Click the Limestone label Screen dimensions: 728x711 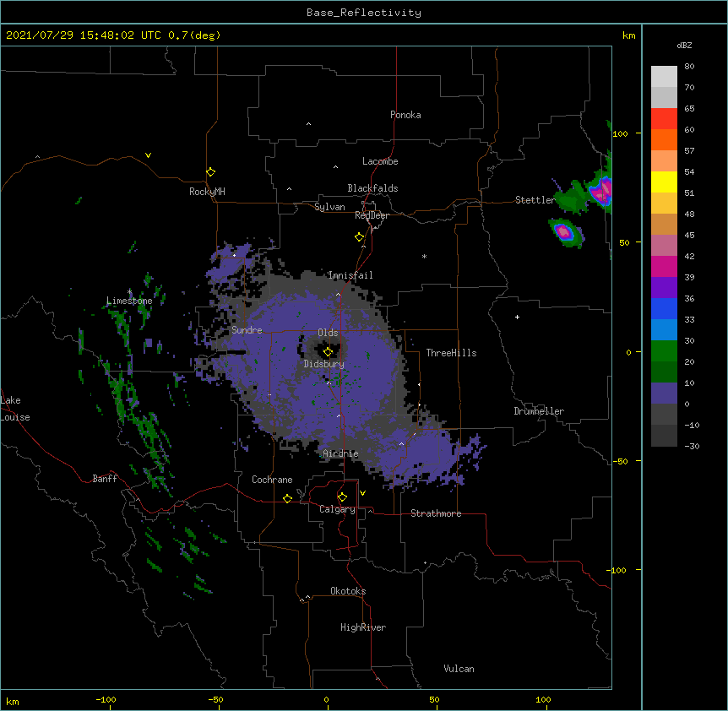(x=129, y=301)
